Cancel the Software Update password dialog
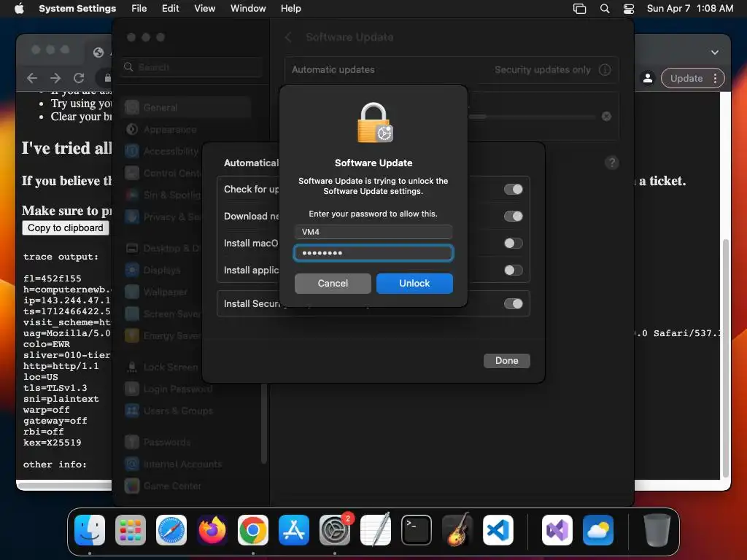Viewport: 747px width, 560px height. click(333, 284)
